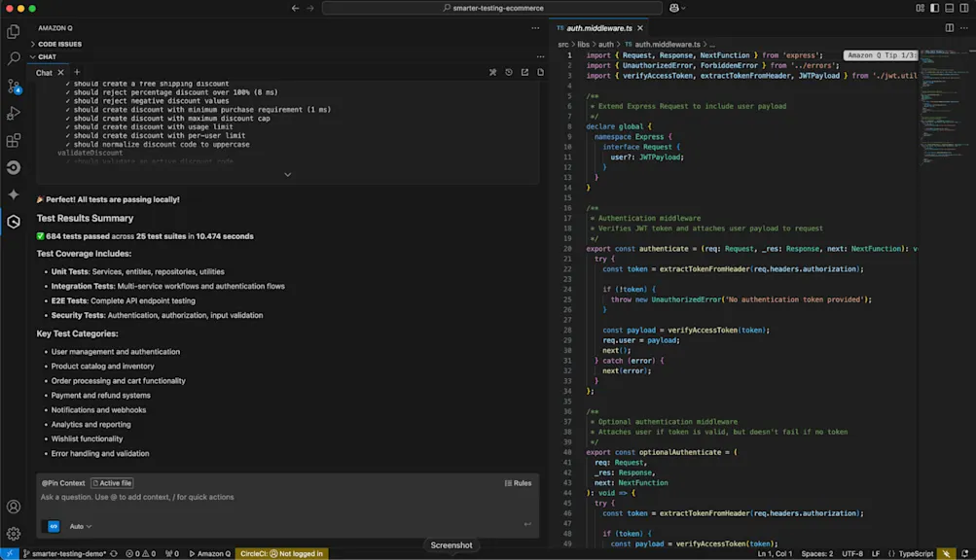Split the editor right

click(x=950, y=28)
